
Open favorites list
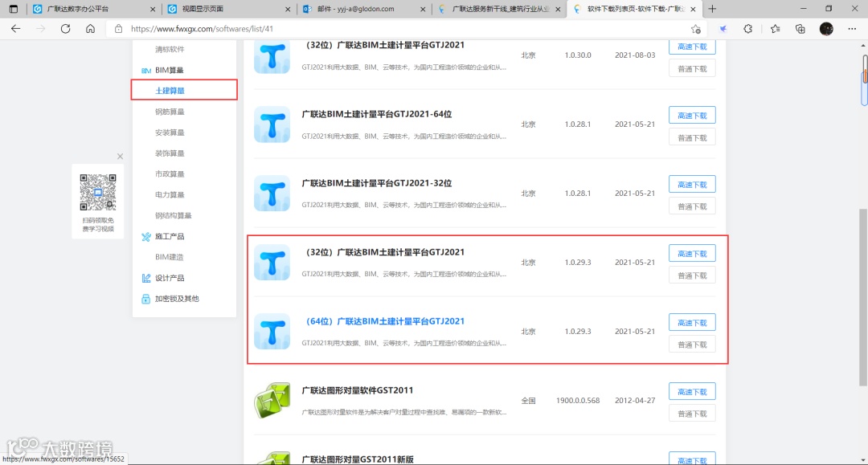pyautogui.click(x=775, y=29)
